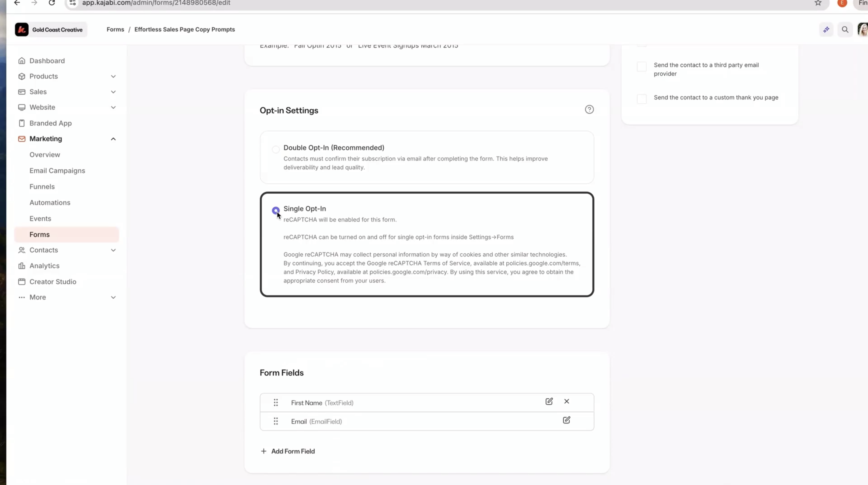Open the search magnifier in header
The height and width of the screenshot is (485, 868).
[x=845, y=30]
